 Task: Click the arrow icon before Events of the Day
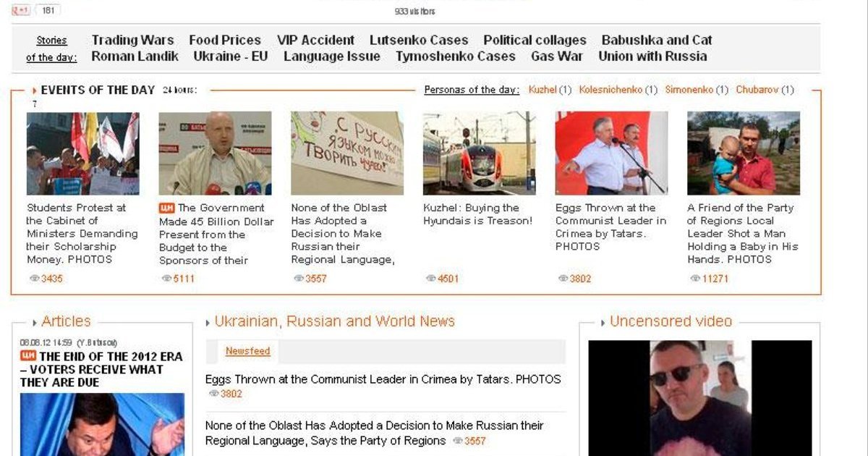(x=35, y=90)
